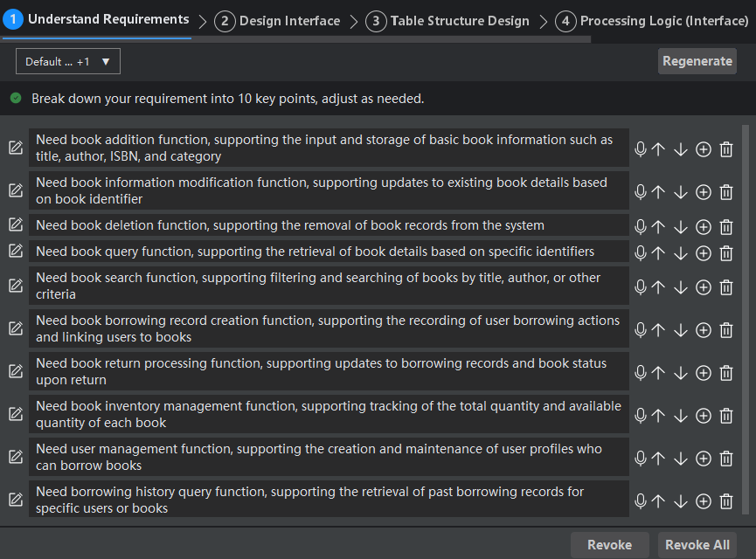The image size is (756, 559).
Task: Delete the inventory management requirement
Action: (x=725, y=416)
